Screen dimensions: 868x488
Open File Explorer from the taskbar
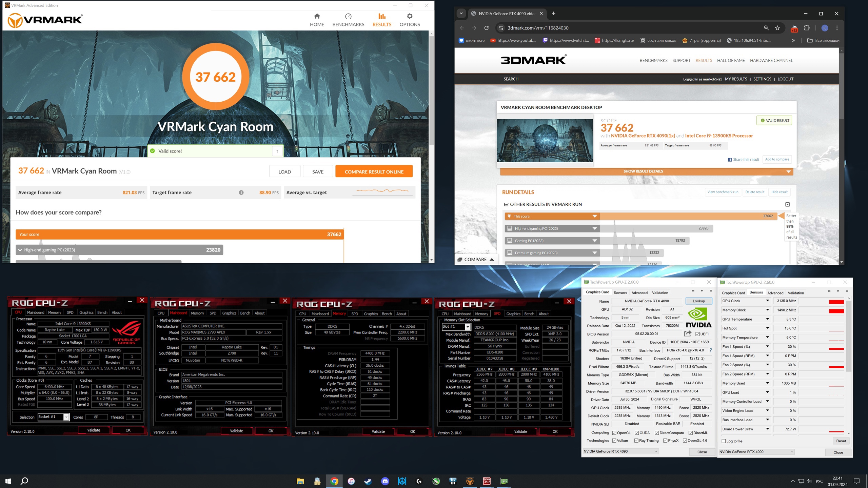[x=300, y=481]
